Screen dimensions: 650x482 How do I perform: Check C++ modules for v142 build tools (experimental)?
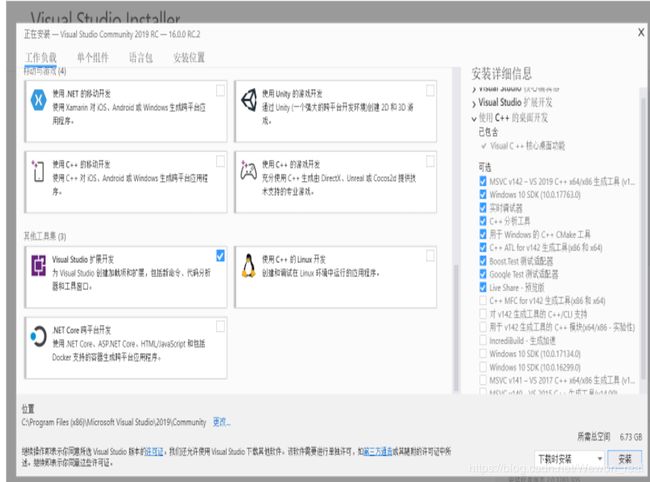click(x=483, y=327)
